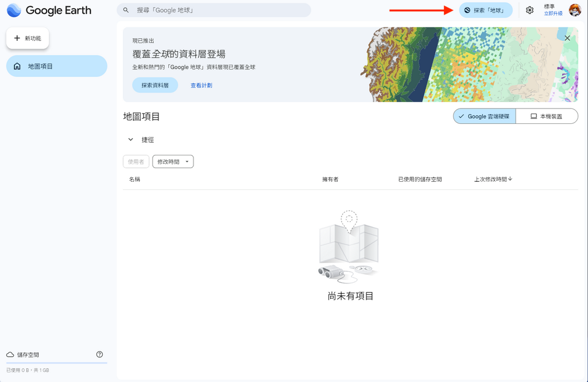Screen dimensions: 588x382
Task: Close the 覆蓋全球的資料層登場 banner
Action: click(x=567, y=38)
